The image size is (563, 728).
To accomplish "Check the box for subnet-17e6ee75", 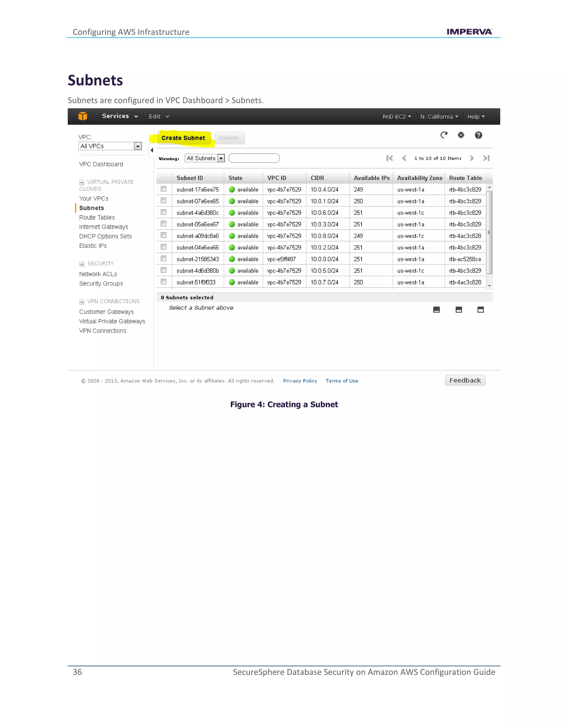I will pos(164,189).
